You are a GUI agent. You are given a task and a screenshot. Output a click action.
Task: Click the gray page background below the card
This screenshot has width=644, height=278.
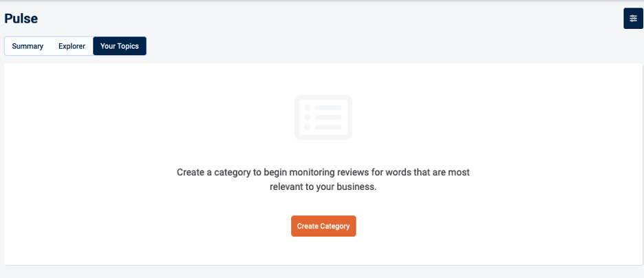323,272
